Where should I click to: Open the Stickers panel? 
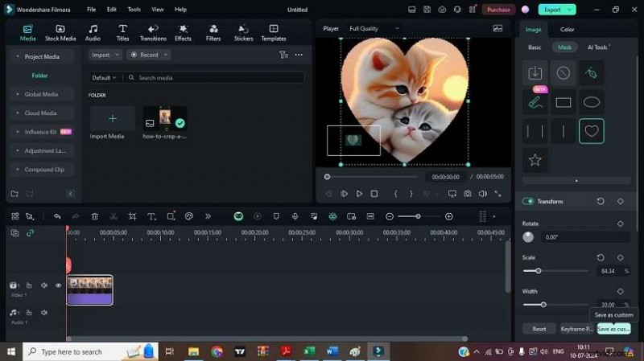click(243, 32)
